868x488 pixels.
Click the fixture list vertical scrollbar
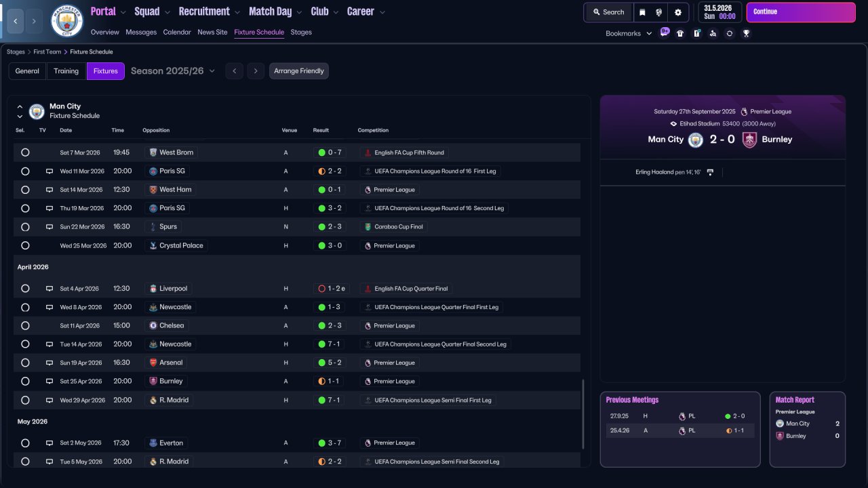583,413
